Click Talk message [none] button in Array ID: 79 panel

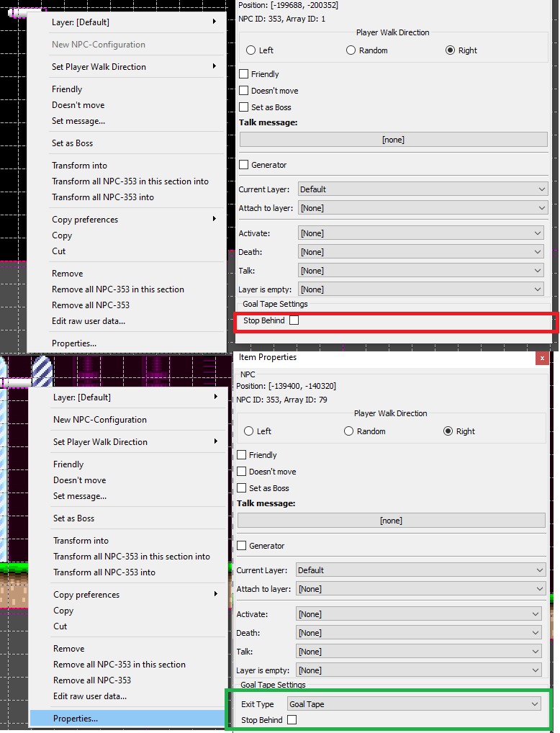(x=392, y=521)
